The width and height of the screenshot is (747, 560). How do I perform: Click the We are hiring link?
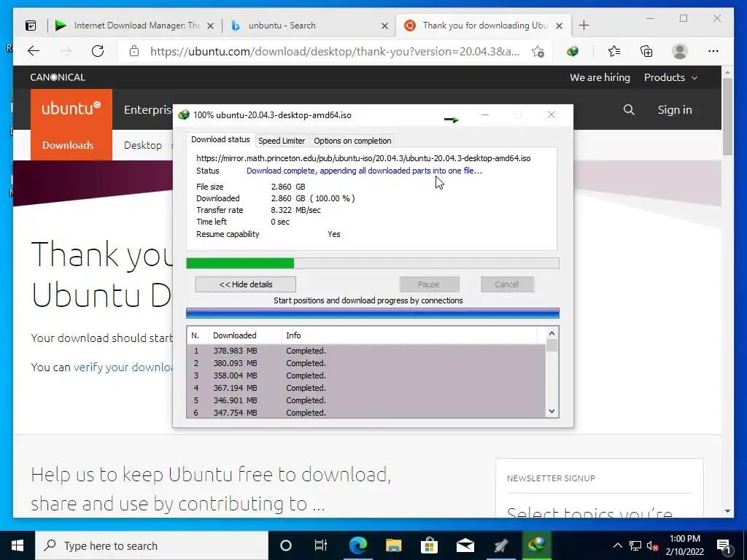tap(600, 77)
